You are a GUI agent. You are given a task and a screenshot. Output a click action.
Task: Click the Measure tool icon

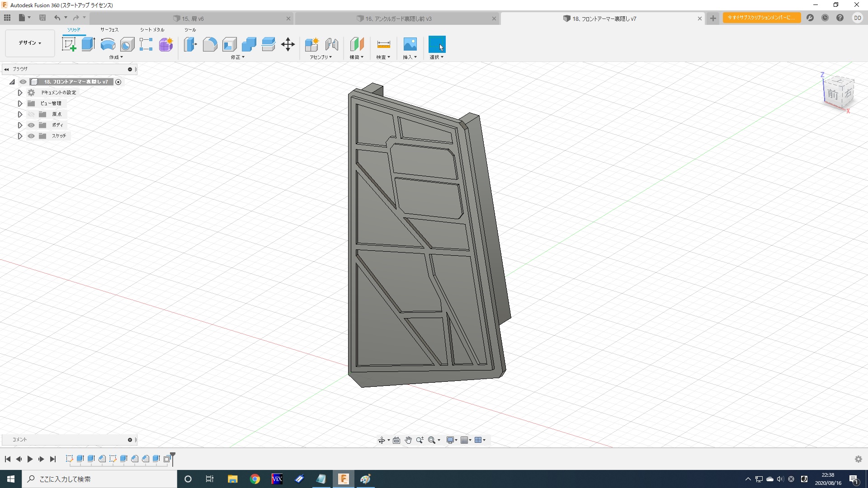[383, 44]
